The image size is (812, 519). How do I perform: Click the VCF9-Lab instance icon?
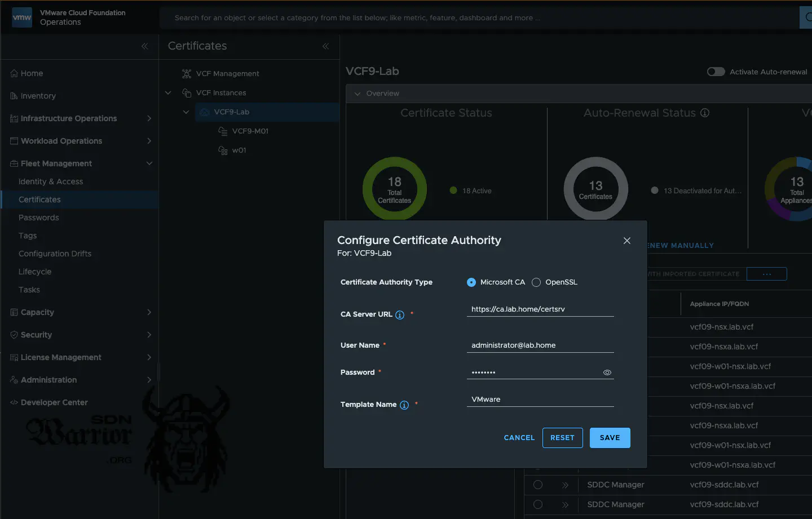pos(205,112)
